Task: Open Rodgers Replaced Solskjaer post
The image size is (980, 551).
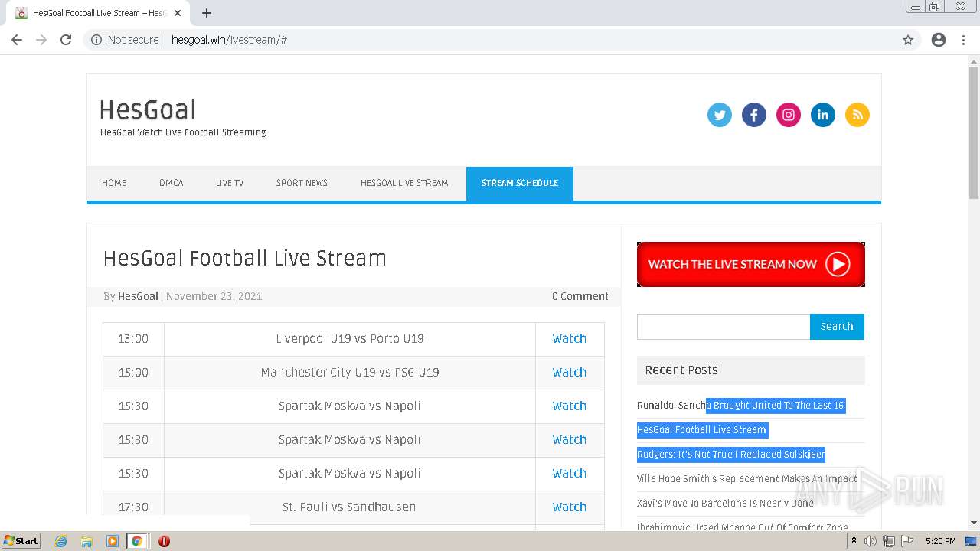Action: (731, 454)
